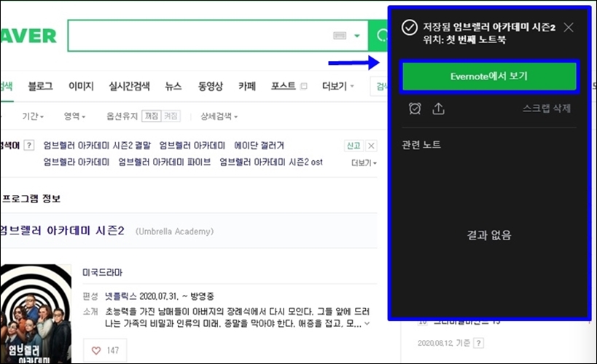Open the 상세검색 dropdown
Viewport: 597px width, 364px height.
[219, 116]
